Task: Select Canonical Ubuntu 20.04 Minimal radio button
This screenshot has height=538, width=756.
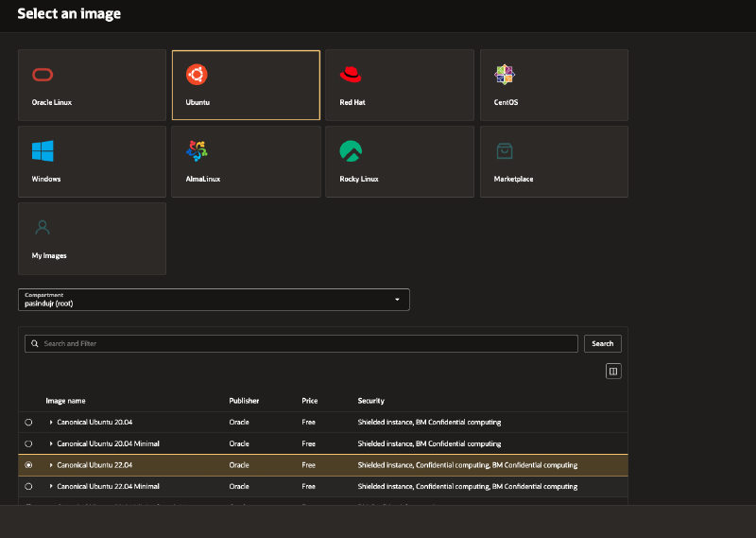Action: [x=28, y=443]
